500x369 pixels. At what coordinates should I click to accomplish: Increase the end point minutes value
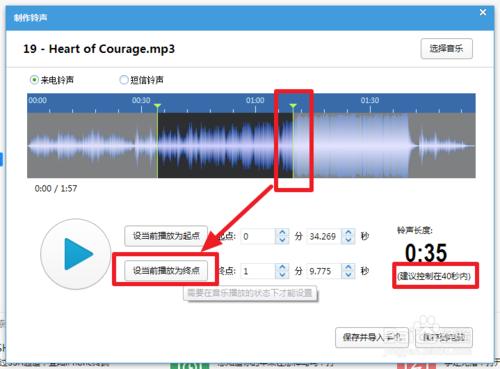(282, 267)
